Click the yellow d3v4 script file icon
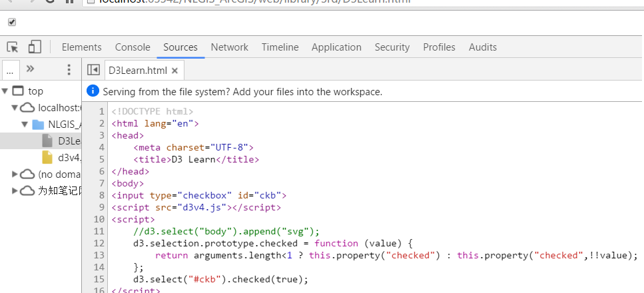 (x=48, y=157)
